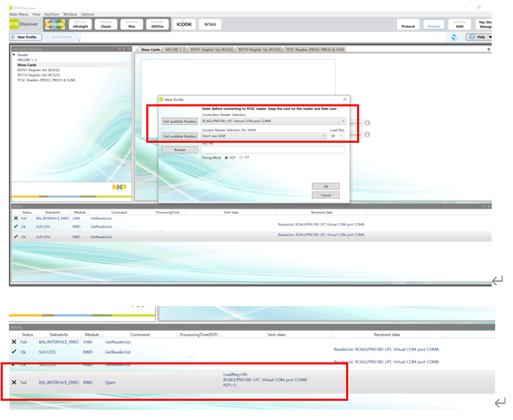Click the Browse button for key file
The image size is (513, 420).
click(180, 150)
